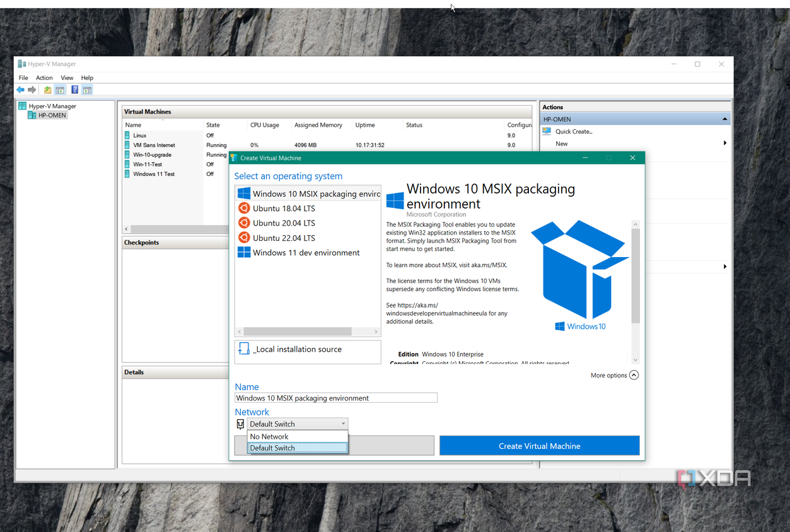Choose Default Switch from the dropdown list

point(297,448)
